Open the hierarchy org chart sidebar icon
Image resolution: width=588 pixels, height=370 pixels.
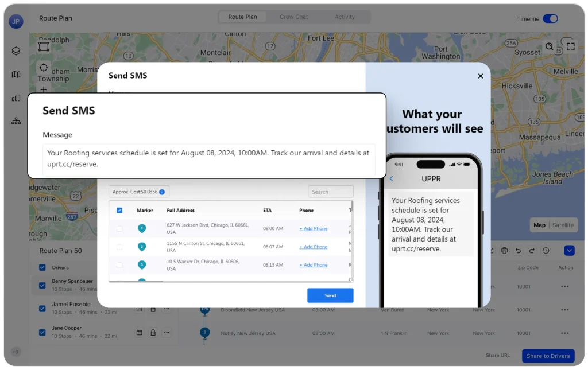(16, 121)
